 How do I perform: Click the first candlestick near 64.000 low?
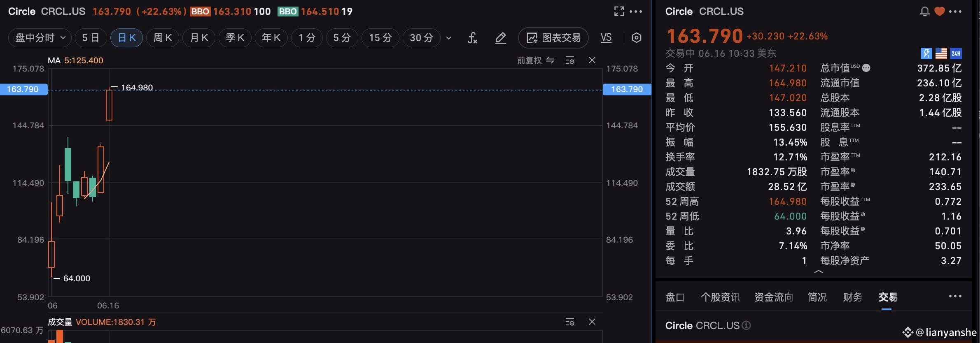(x=51, y=254)
